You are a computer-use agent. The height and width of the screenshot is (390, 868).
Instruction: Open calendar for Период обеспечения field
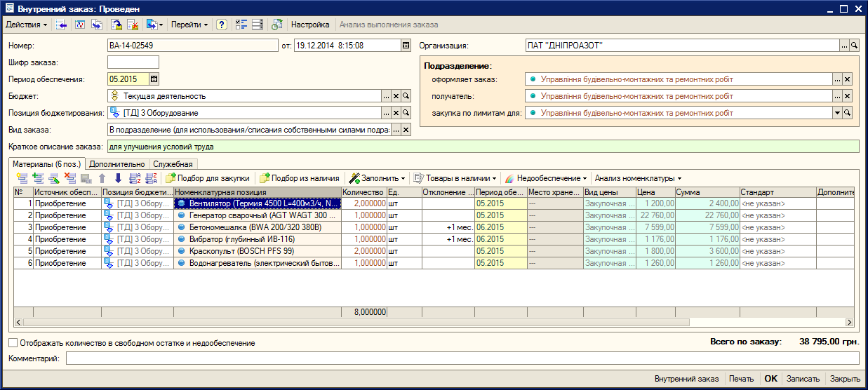[x=154, y=79]
